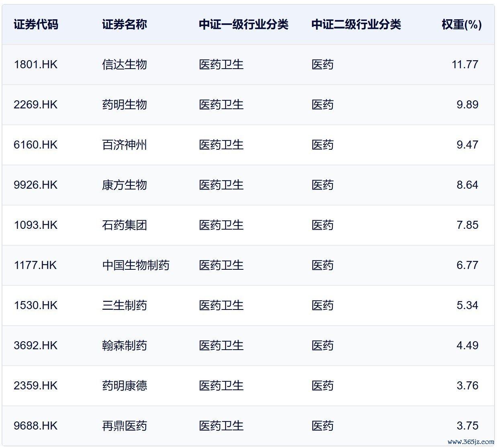Select the 中国生物制药 name cell
The width and height of the screenshot is (497, 448).
click(x=136, y=265)
